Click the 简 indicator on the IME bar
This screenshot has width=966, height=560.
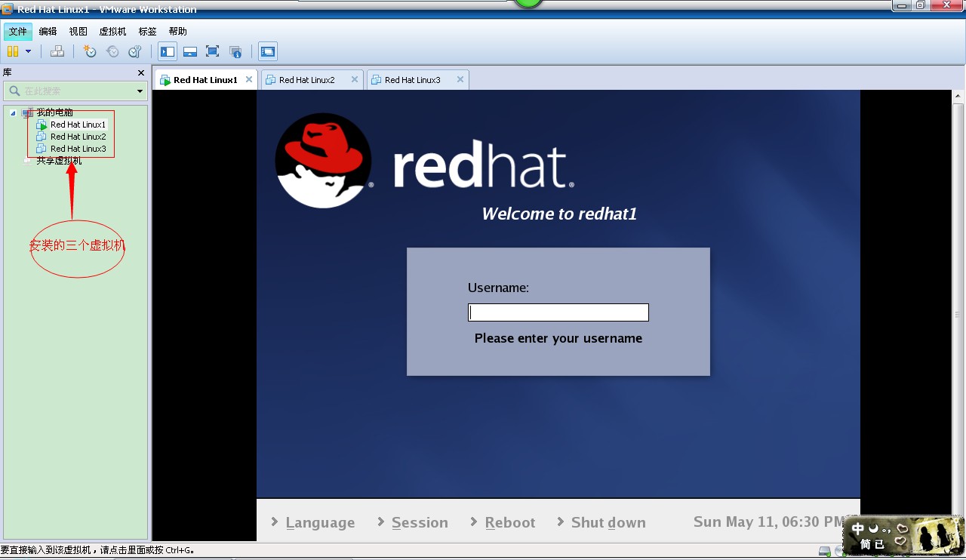pos(866,544)
